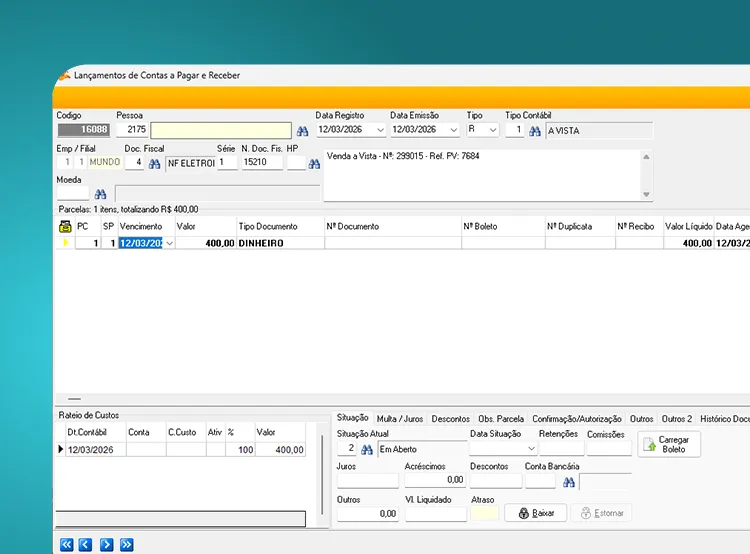Open the Tipo dropdown showing R
Image resolution: width=750 pixels, height=554 pixels.
(493, 130)
